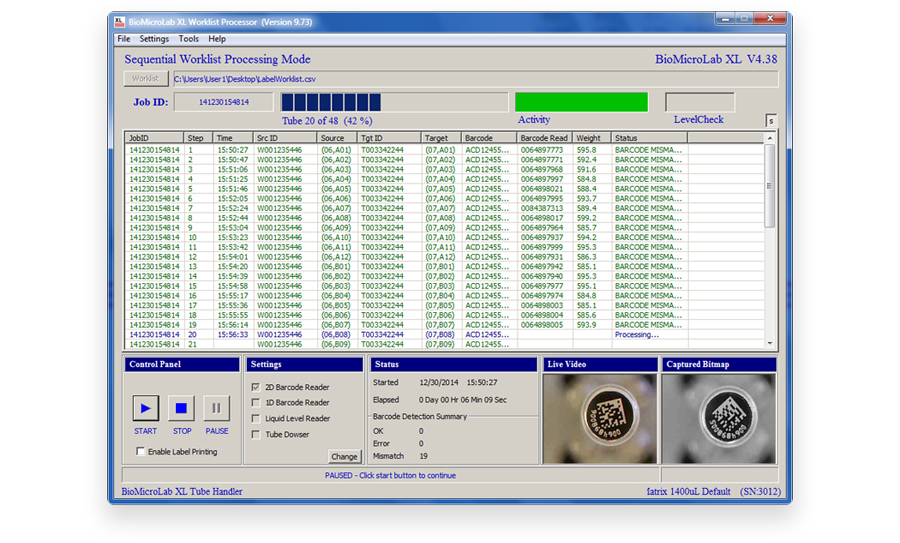The image size is (900, 543).
Task: Check the Enable Label Printing box
Action: (141, 452)
